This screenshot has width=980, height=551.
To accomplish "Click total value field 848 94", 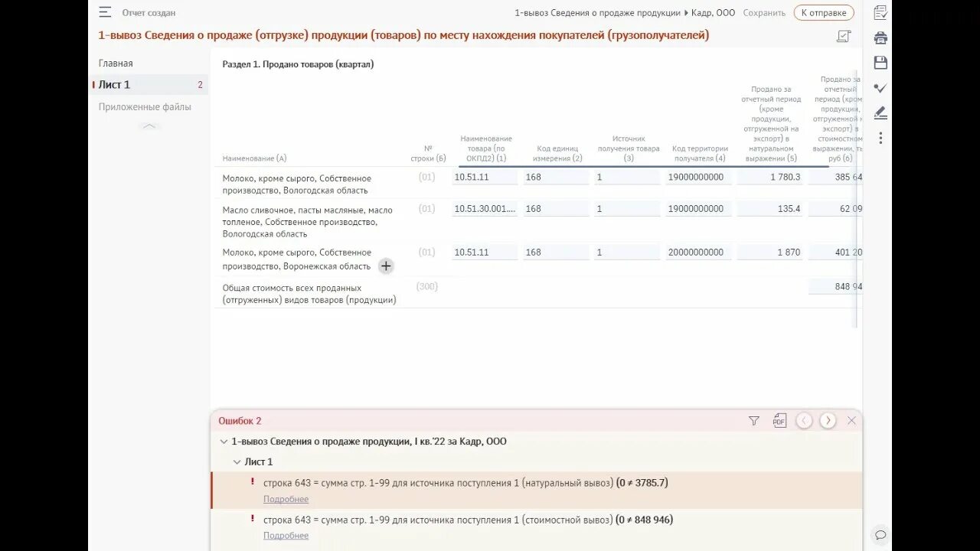I will point(835,286).
